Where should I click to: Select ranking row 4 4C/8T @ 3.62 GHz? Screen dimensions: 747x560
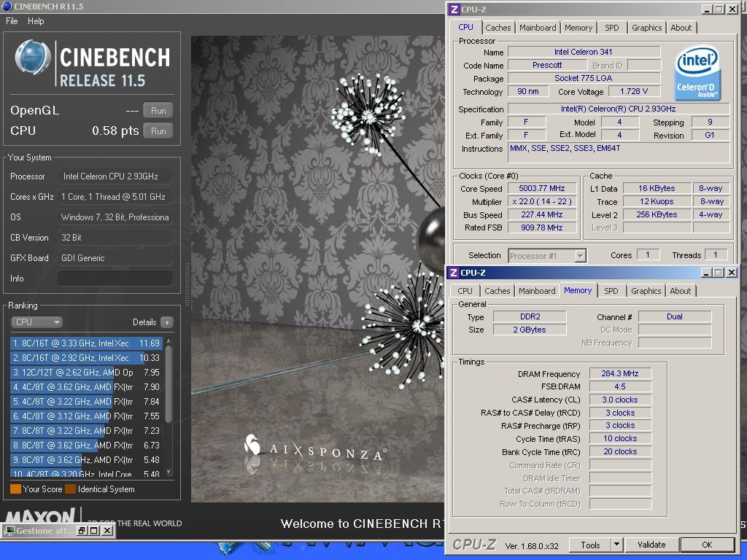(x=86, y=387)
